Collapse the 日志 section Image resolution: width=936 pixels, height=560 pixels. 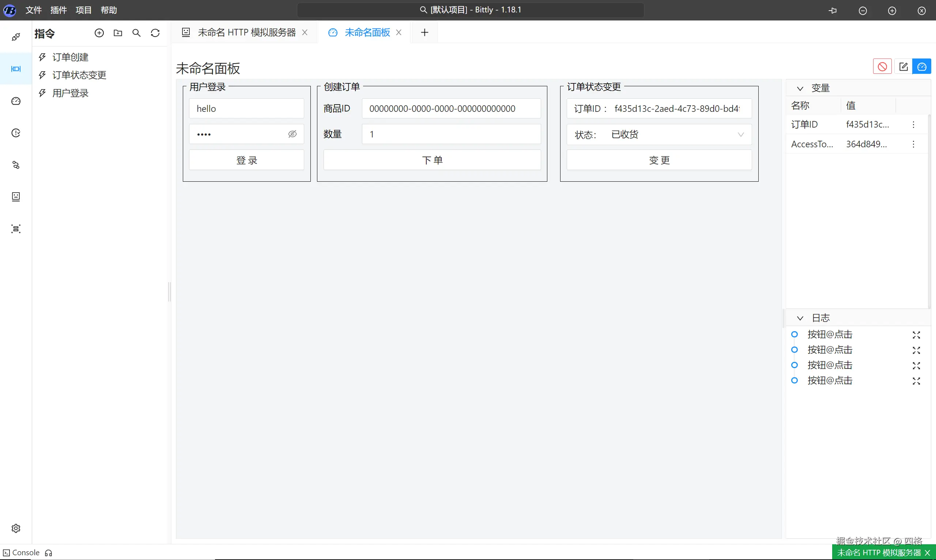[x=800, y=318]
